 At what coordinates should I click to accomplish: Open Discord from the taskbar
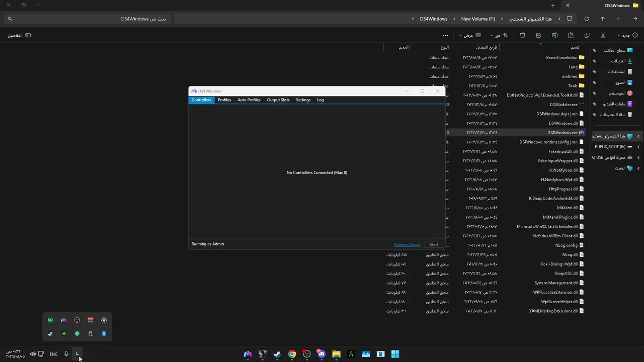pyautogui.click(x=321, y=354)
